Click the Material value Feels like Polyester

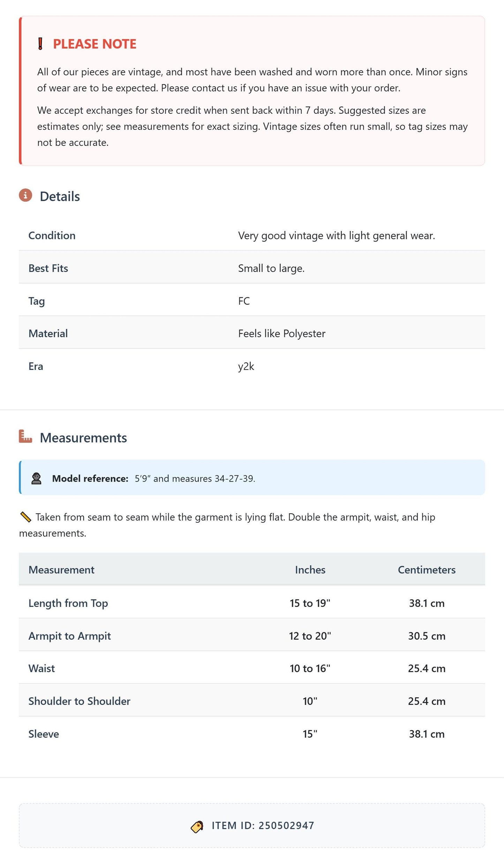[282, 334]
